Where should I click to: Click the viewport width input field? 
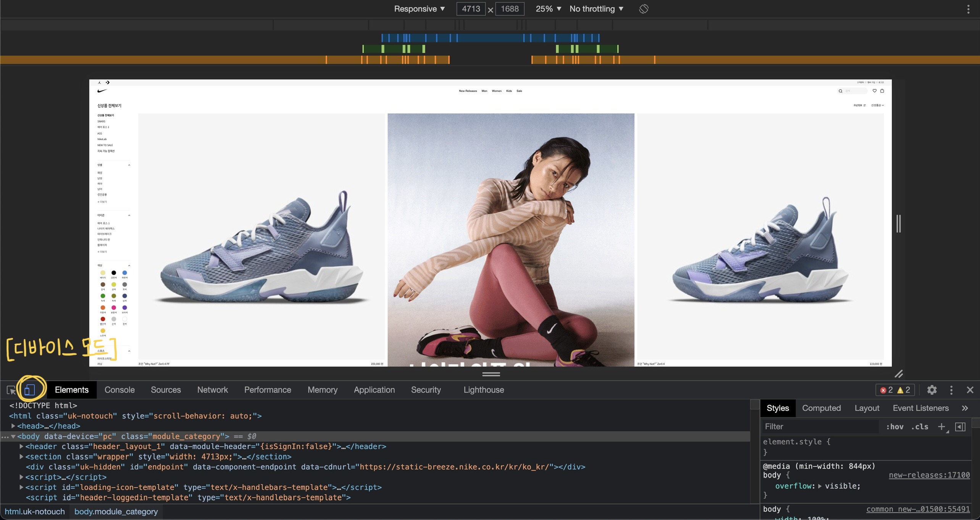(x=471, y=9)
